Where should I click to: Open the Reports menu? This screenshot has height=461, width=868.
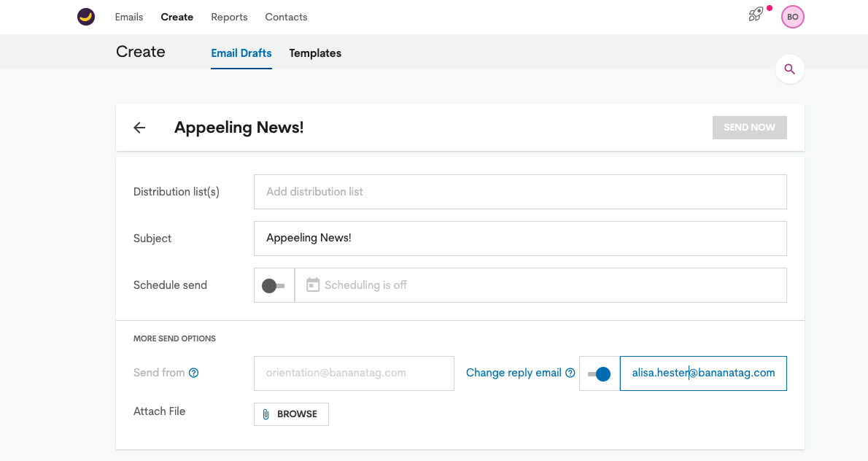(x=229, y=18)
